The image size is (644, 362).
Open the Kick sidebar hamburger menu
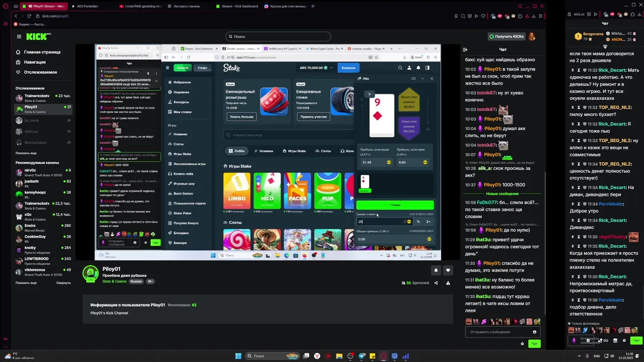click(19, 36)
